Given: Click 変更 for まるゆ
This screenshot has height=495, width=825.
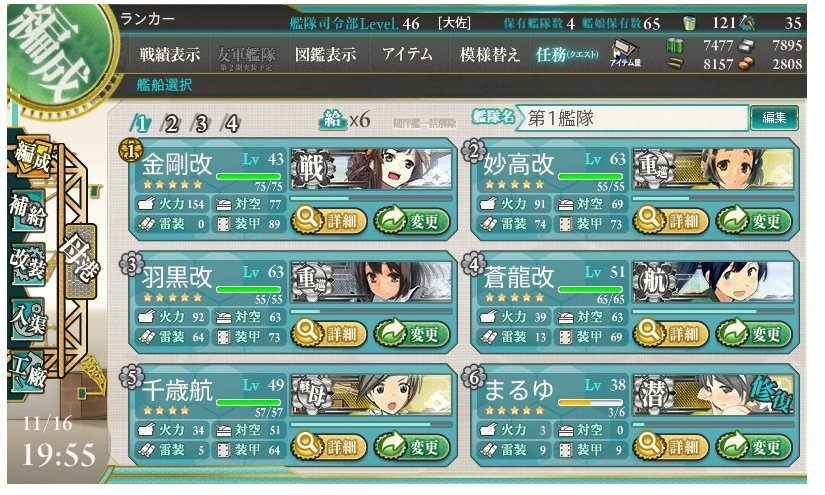Looking at the screenshot, I should coord(754,447).
